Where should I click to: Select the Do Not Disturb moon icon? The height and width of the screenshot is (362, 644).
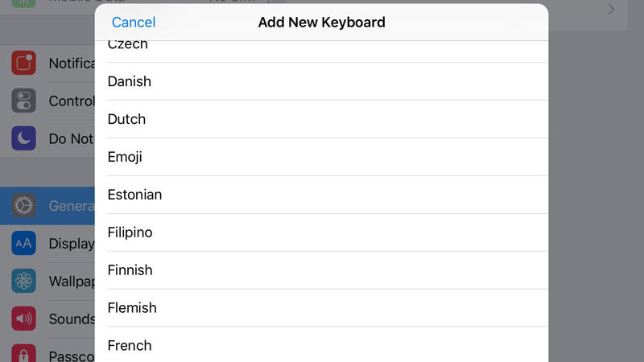tap(24, 138)
